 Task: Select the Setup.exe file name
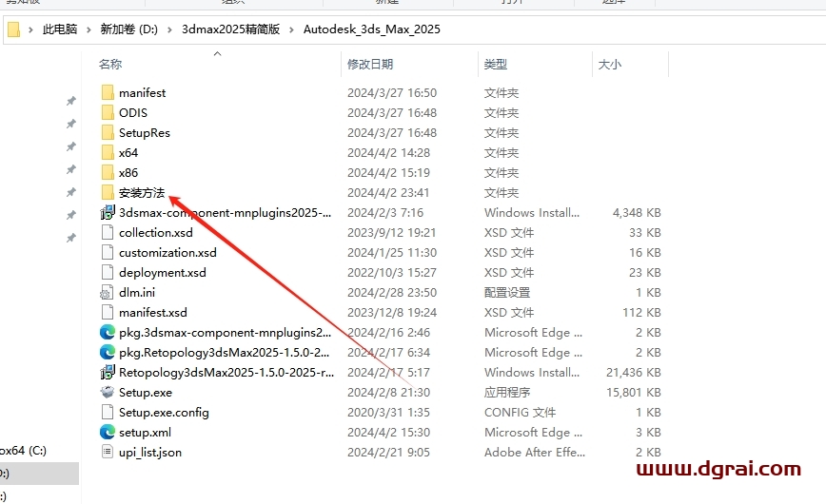(x=146, y=393)
